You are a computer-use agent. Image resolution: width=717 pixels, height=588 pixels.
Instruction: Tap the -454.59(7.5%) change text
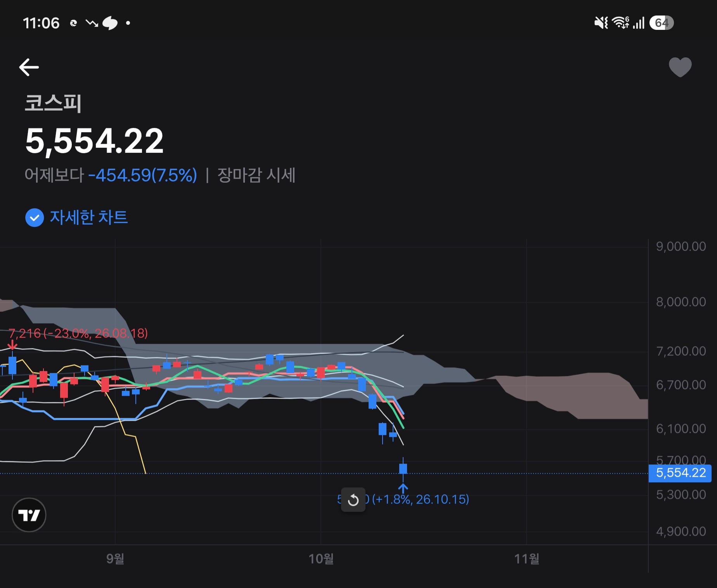pyautogui.click(x=142, y=175)
